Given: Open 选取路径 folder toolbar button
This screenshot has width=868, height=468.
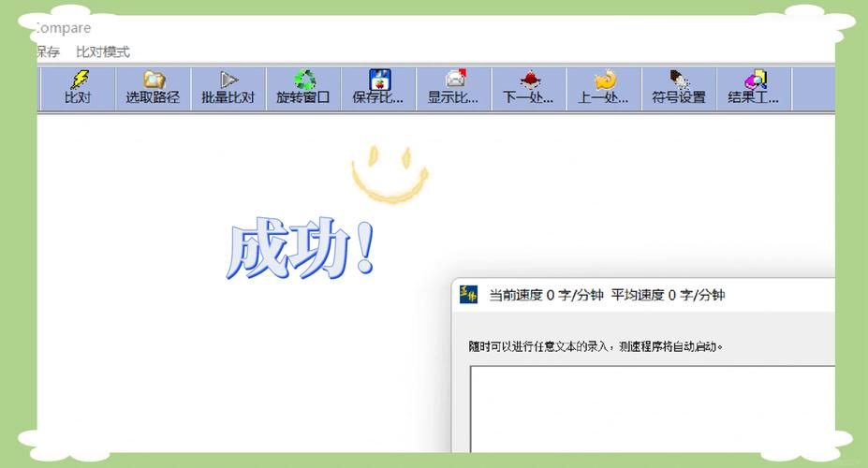Looking at the screenshot, I should [154, 89].
